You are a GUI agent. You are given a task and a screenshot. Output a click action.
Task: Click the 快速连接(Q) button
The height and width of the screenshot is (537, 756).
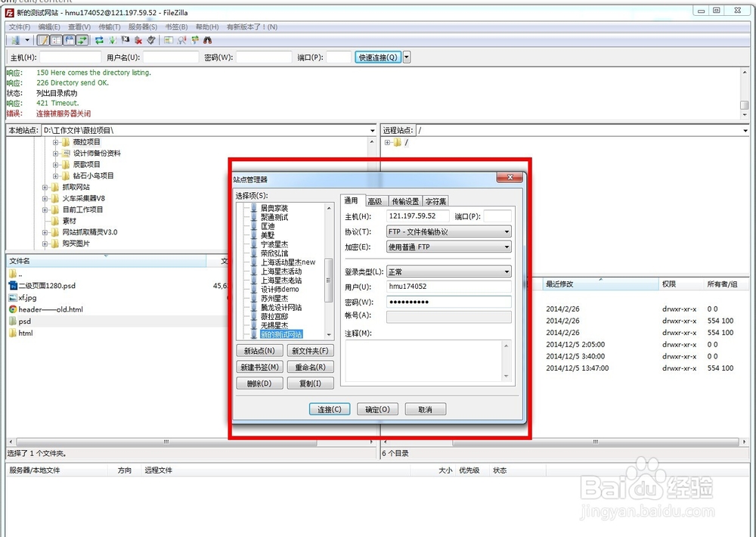(378, 57)
